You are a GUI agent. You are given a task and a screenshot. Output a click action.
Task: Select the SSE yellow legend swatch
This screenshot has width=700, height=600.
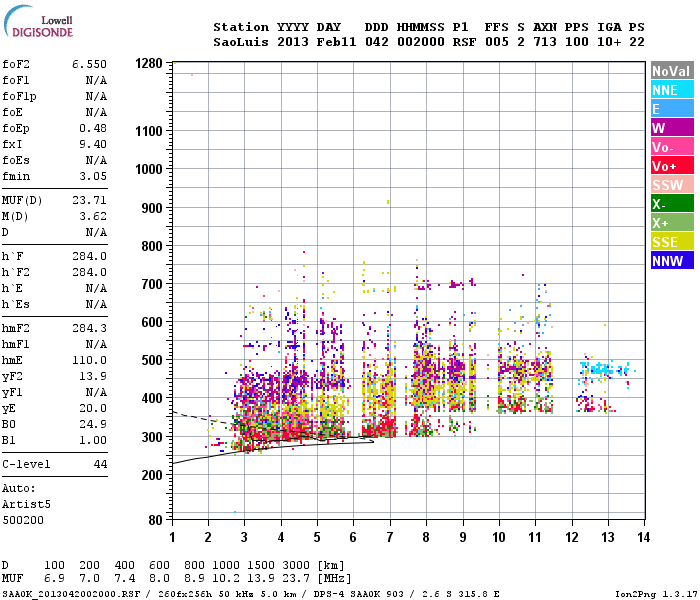tap(672, 242)
